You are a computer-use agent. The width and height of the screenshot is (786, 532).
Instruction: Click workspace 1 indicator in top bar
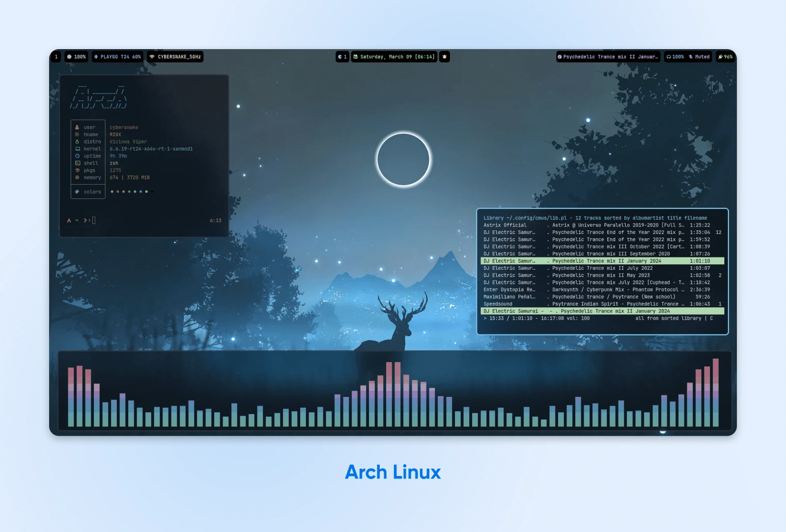(x=56, y=57)
